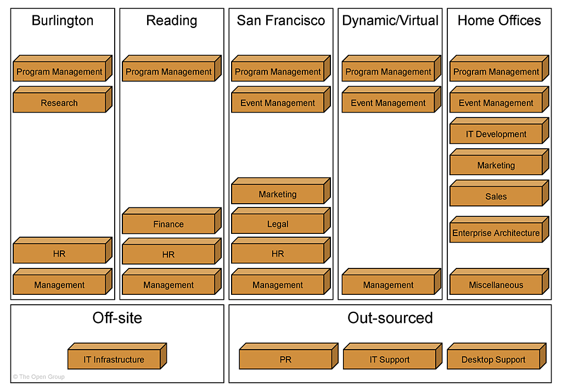Click the Legal block in San Francisco

(x=278, y=224)
